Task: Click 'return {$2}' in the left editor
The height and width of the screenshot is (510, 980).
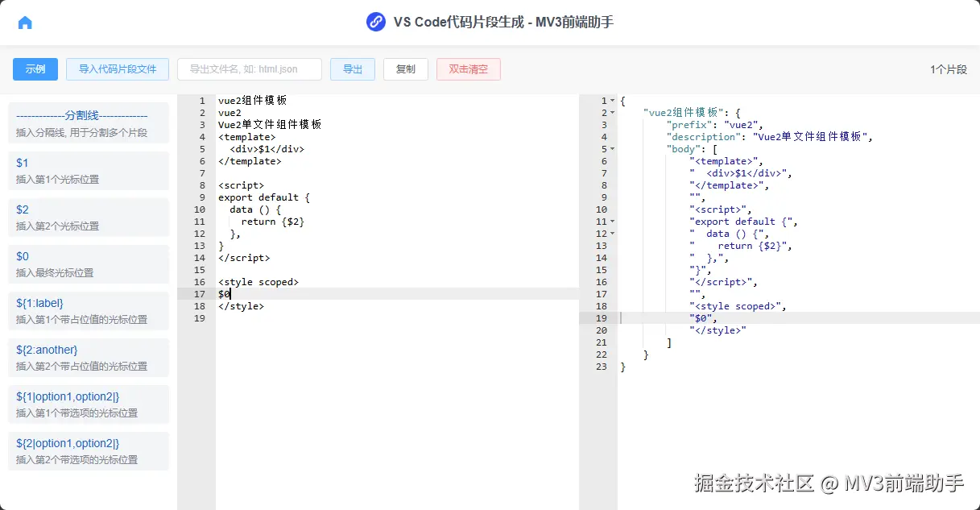Action: tap(273, 222)
